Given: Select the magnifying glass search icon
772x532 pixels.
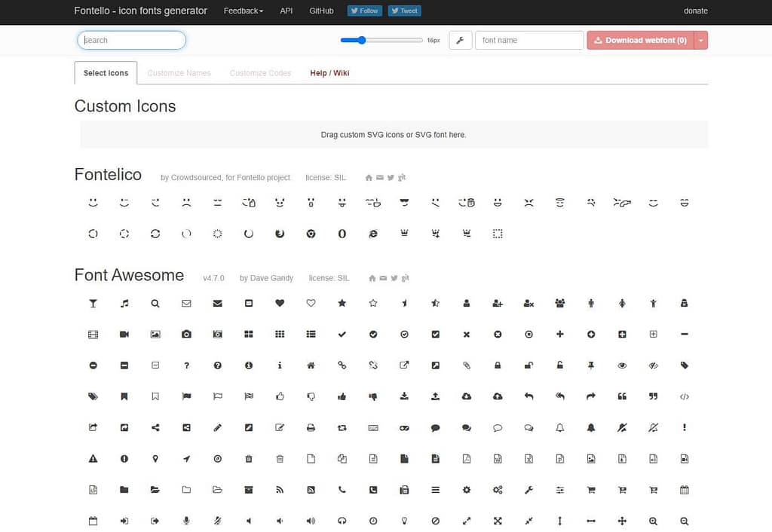Looking at the screenshot, I should click(x=155, y=304).
